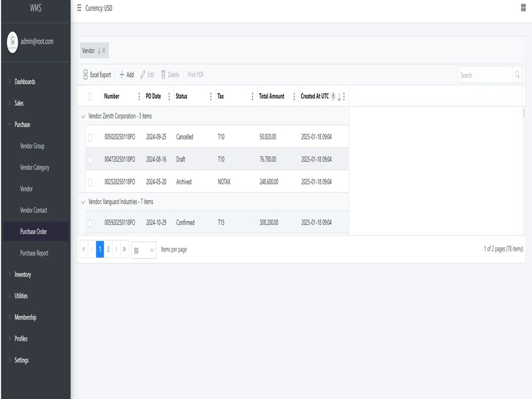Open Vendor Contact in sidebar
This screenshot has height=399, width=532.
33,210
